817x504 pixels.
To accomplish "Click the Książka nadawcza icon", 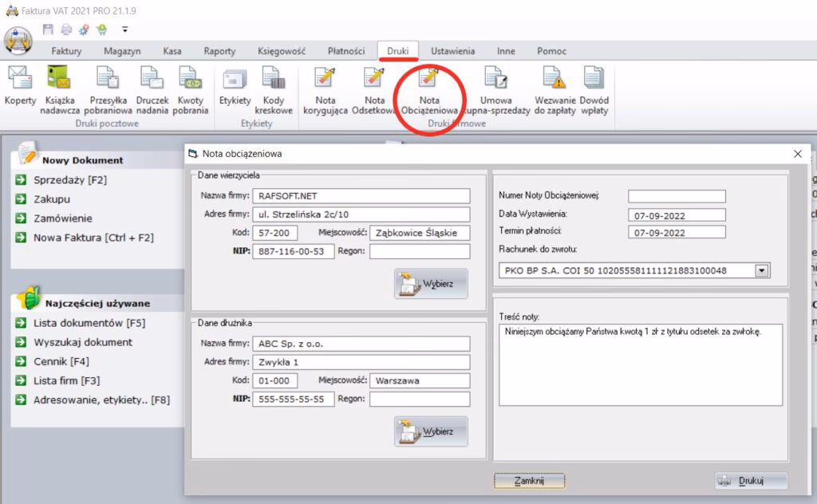I will [59, 87].
